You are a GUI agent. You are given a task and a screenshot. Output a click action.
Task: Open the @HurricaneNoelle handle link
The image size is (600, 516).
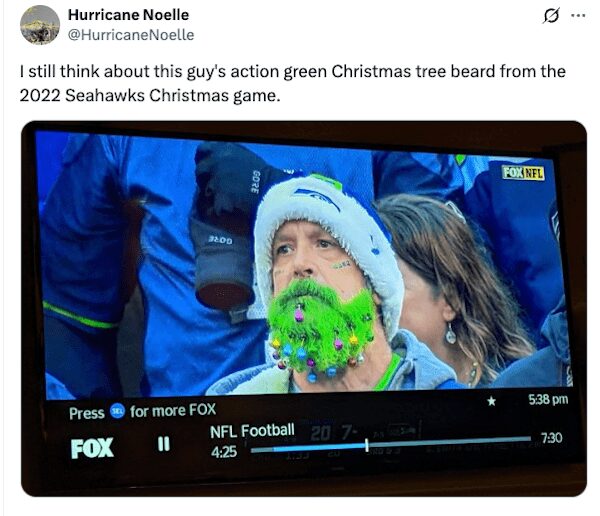[131, 35]
